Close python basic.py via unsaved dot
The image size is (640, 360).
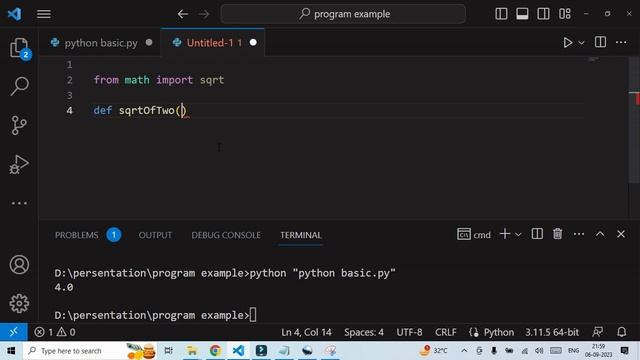[149, 42]
